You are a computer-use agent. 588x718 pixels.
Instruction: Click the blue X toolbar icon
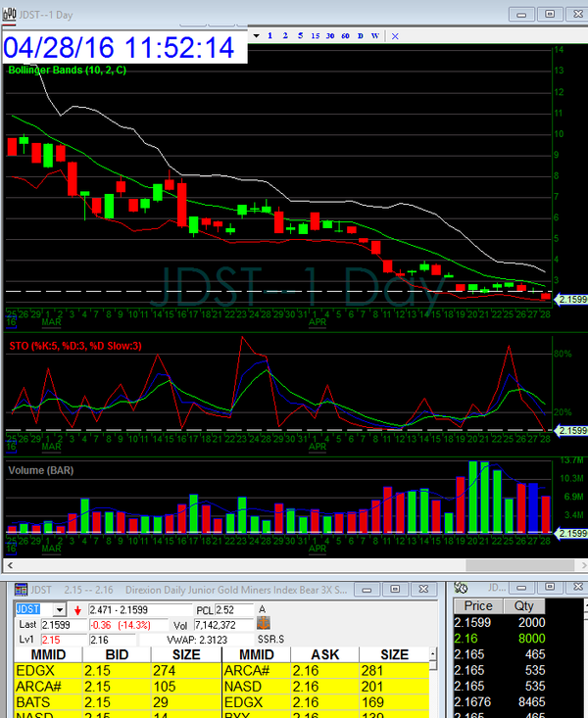395,36
